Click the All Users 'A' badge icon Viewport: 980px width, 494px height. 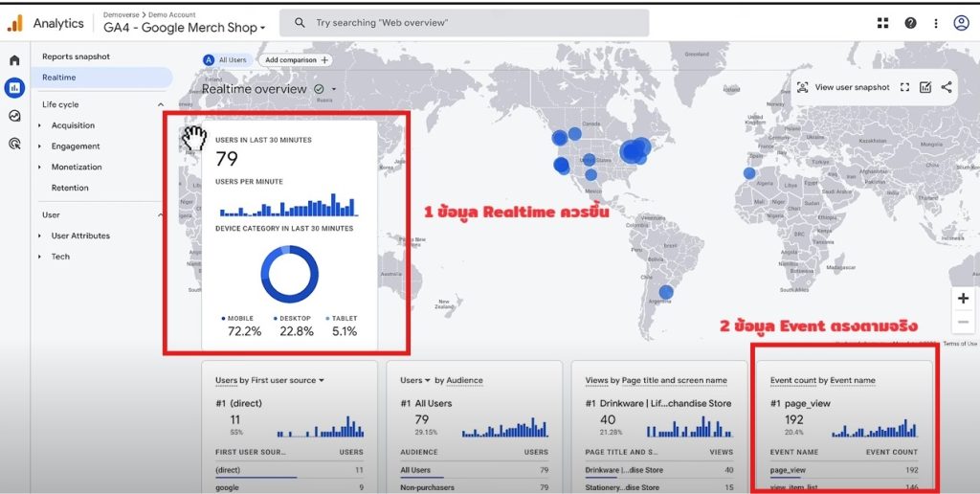point(209,60)
